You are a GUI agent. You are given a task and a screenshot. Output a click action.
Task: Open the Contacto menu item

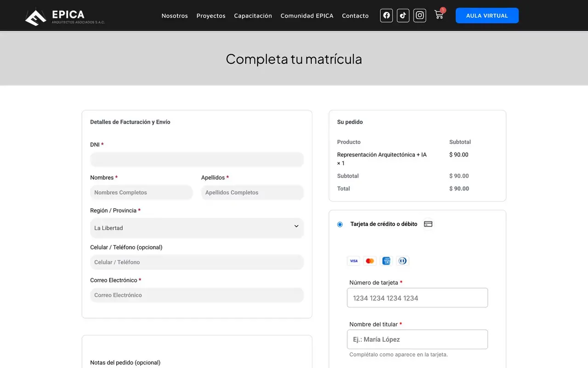pos(355,16)
